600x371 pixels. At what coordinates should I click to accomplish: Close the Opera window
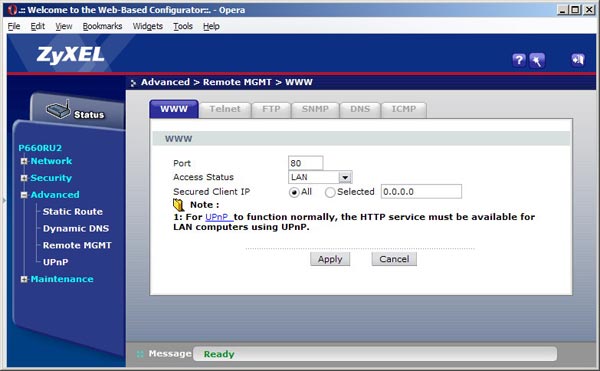(x=589, y=10)
